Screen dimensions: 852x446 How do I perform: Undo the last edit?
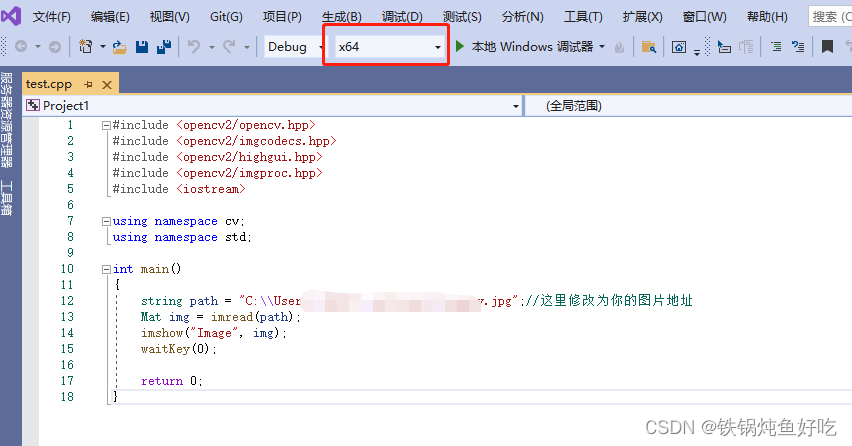194,47
